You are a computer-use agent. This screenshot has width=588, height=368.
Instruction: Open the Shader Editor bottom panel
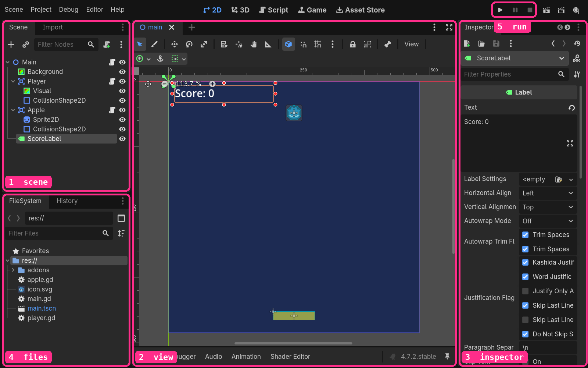coord(290,357)
